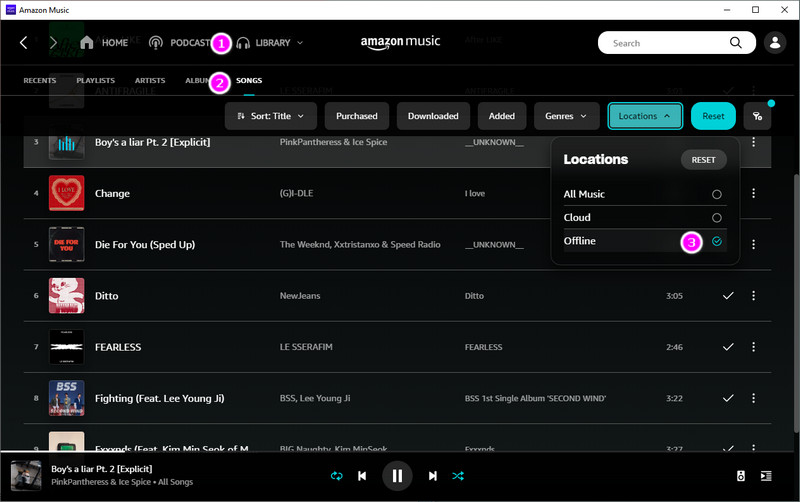Click the downloaded checkmark for Fighting
The image size is (800, 502).
(728, 398)
